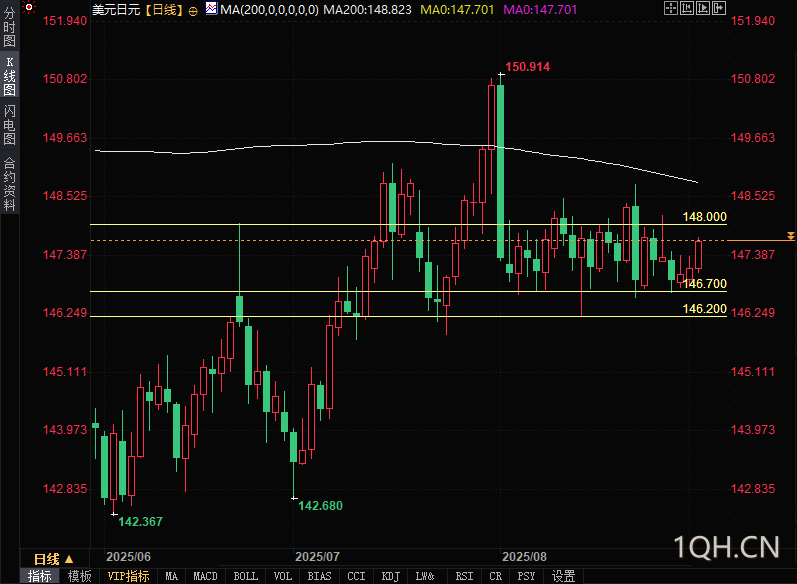Open 合约资料 contract info panel

tap(9, 184)
